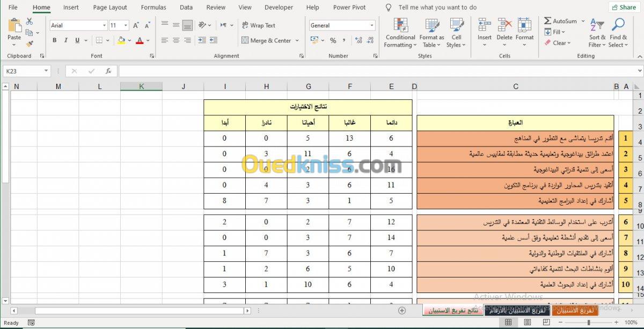Click the Share button
The image size is (644, 329).
click(623, 8)
